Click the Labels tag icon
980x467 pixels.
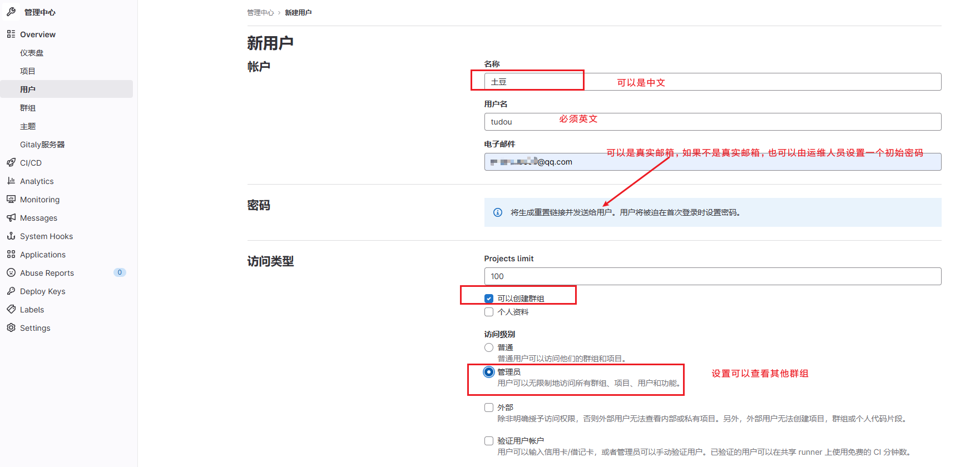coord(11,310)
